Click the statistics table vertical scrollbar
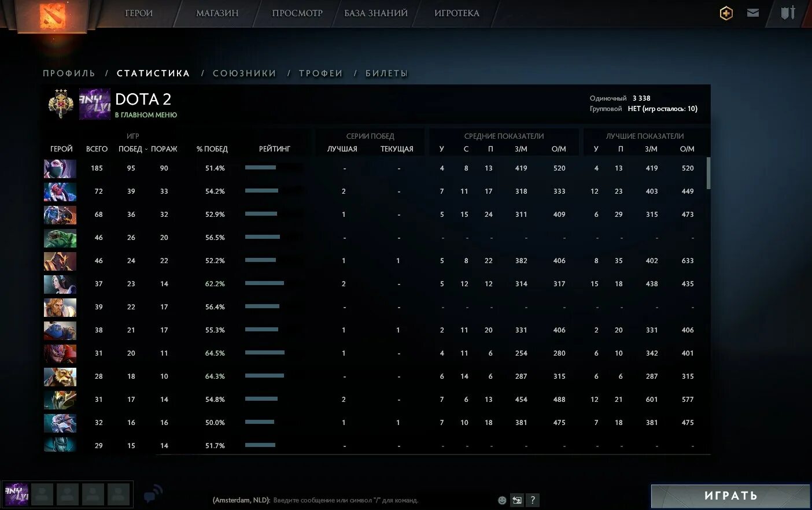The image size is (812, 510). click(x=708, y=173)
